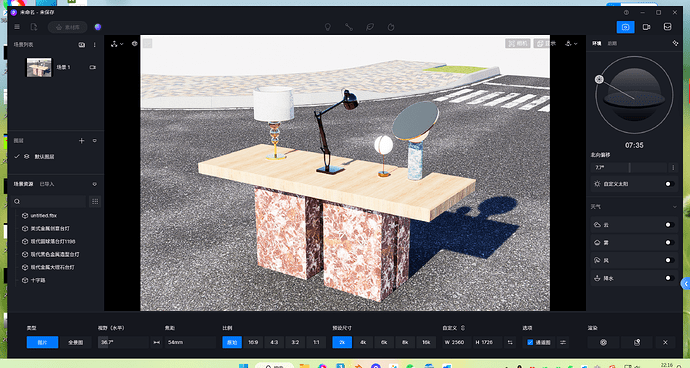Collapse the 天气 weather section

coord(675,206)
